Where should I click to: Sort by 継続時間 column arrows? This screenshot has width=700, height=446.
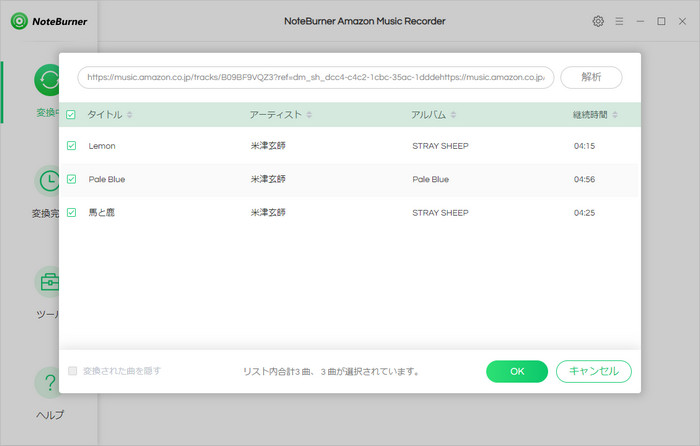click(x=615, y=115)
